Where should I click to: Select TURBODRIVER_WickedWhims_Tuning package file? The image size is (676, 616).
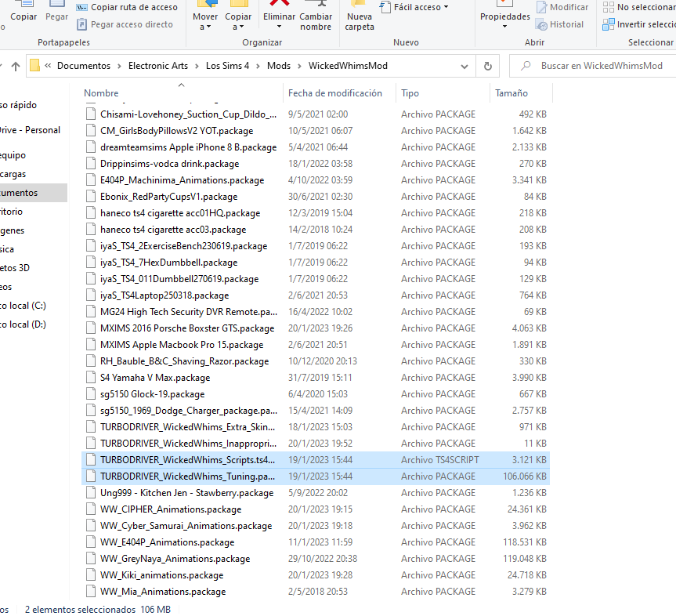click(x=315, y=476)
